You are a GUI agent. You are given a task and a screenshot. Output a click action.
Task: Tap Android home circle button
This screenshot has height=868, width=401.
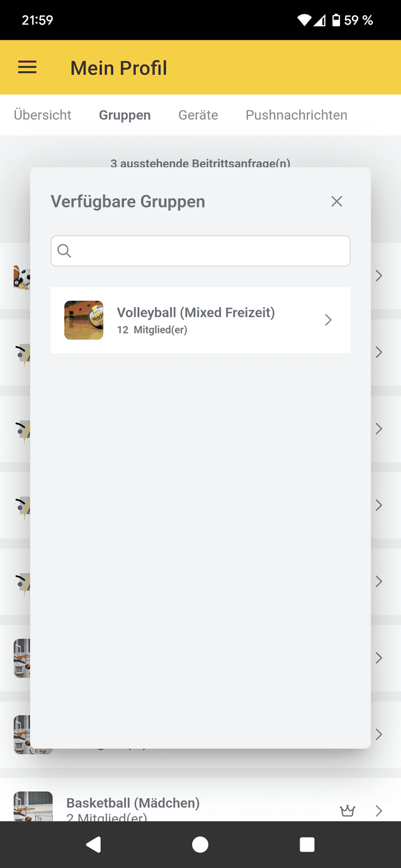click(200, 845)
